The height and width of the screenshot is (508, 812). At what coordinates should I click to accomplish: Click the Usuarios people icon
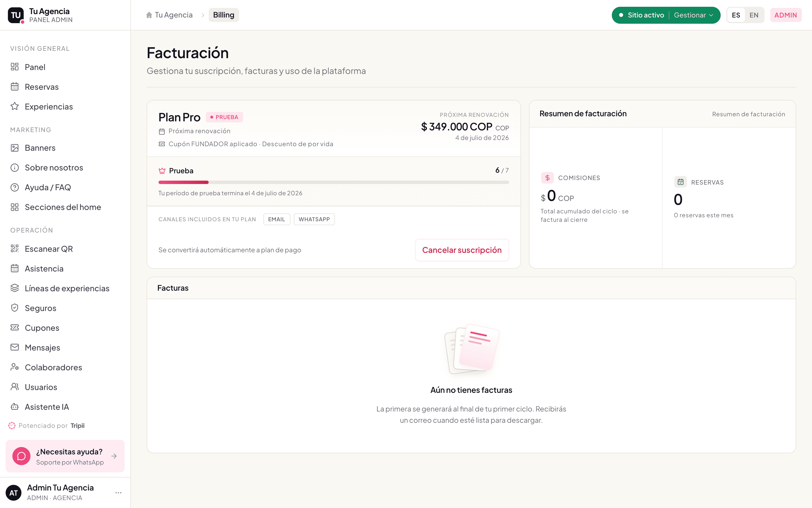[14, 387]
